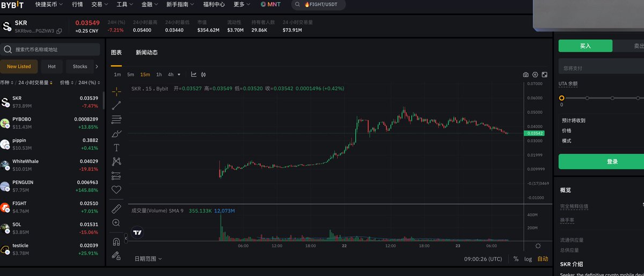Screen dimensions: 644x276
Task: Activate the zoom in magnifier tool
Action: 116,222
